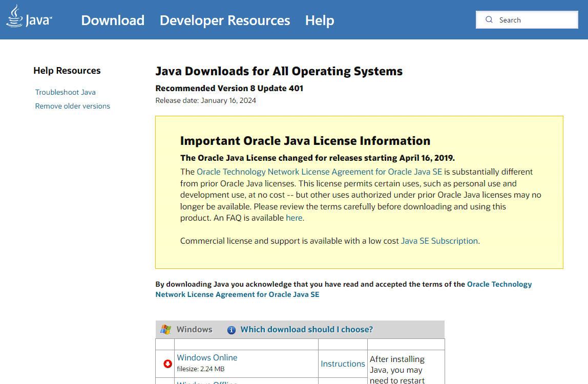Open 'Which download should I choose?' link

pyautogui.click(x=307, y=330)
